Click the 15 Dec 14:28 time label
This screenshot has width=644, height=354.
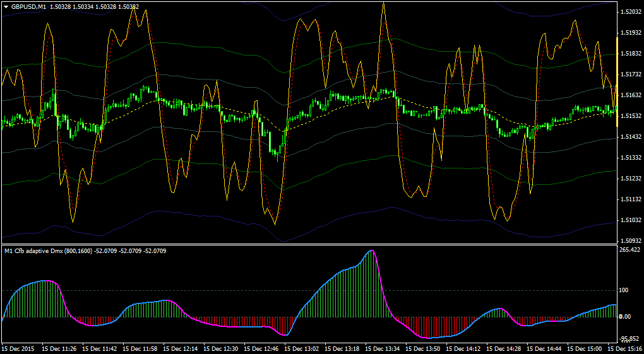pyautogui.click(x=504, y=348)
